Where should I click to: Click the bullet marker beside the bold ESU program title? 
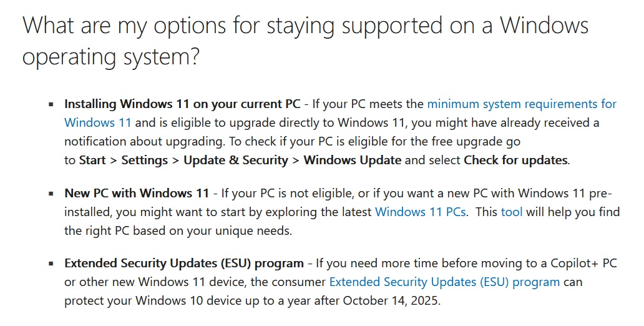click(51, 264)
